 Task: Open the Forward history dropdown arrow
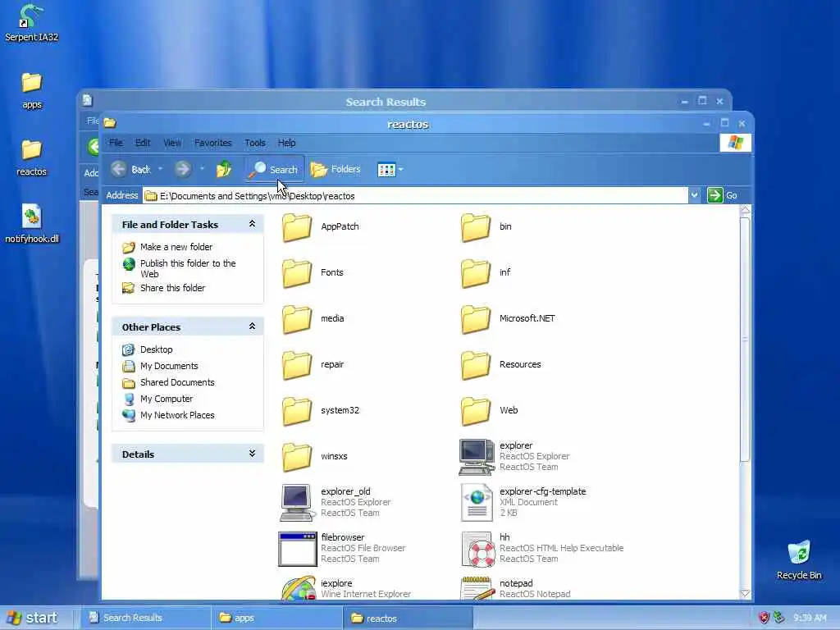pos(202,169)
